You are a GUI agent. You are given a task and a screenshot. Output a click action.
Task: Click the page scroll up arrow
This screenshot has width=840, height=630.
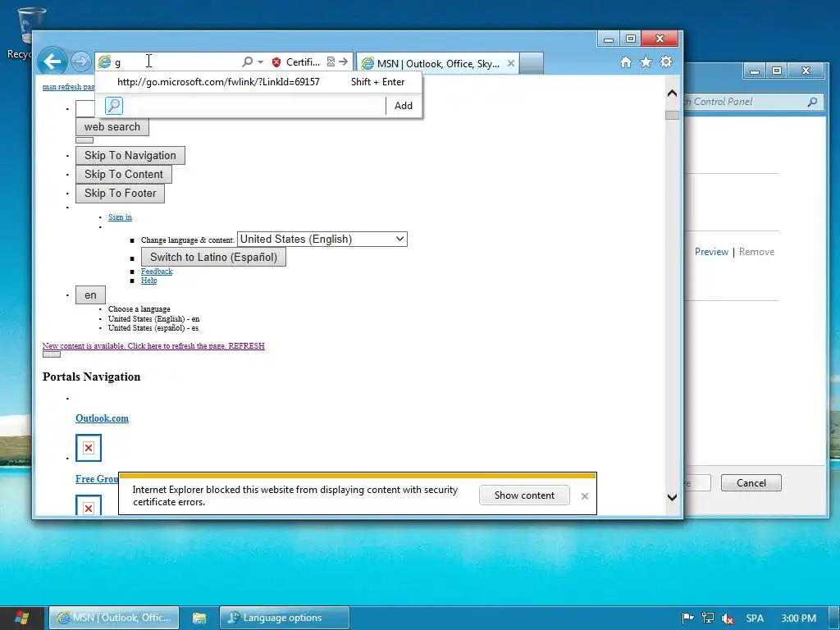pos(673,94)
